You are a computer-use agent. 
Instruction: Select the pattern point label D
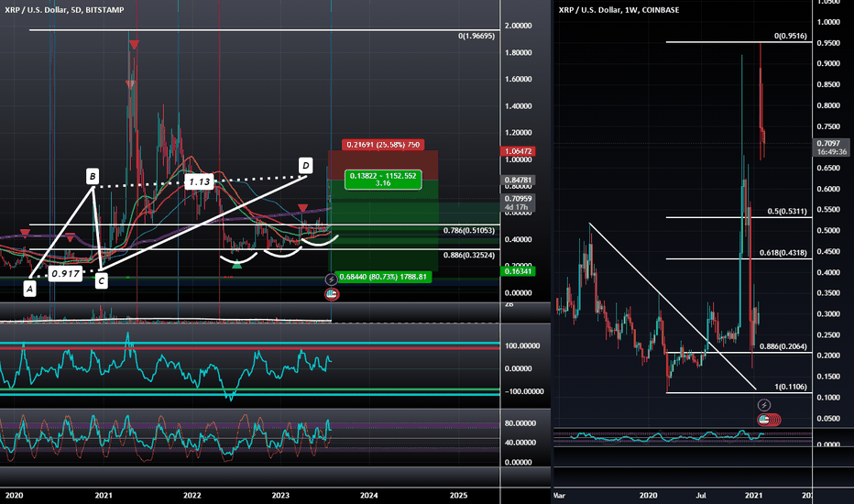click(x=305, y=165)
